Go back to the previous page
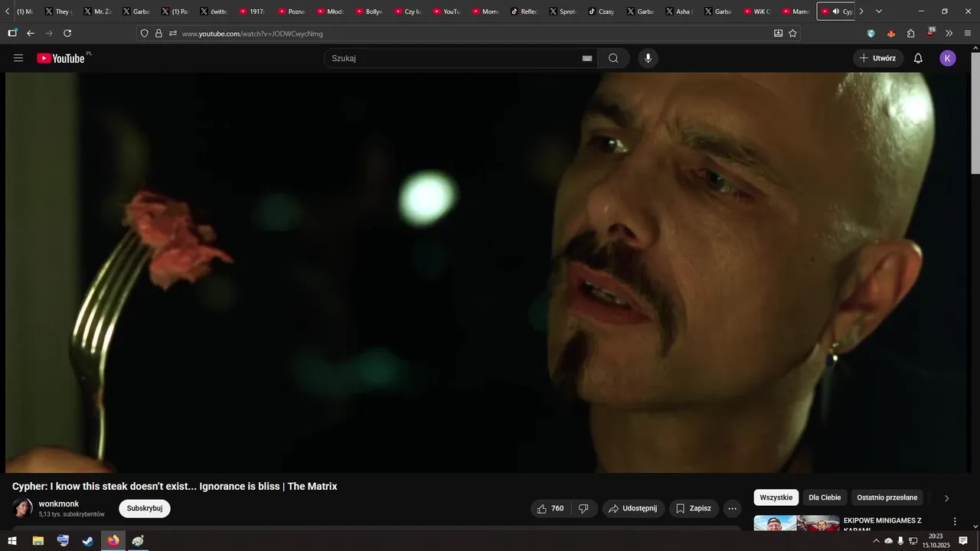 pyautogui.click(x=31, y=34)
